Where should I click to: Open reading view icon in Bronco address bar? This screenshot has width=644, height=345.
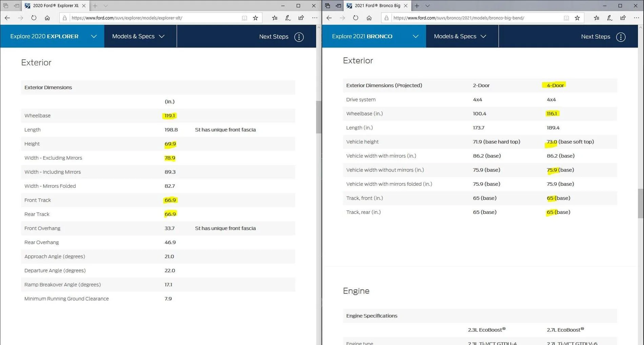(566, 18)
